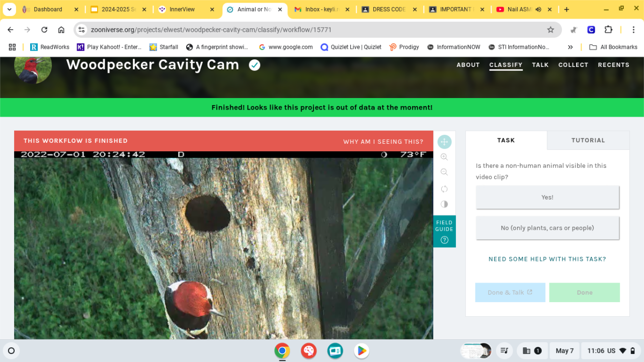Open the Field Guide panel
The image size is (644, 362).
(x=444, y=231)
